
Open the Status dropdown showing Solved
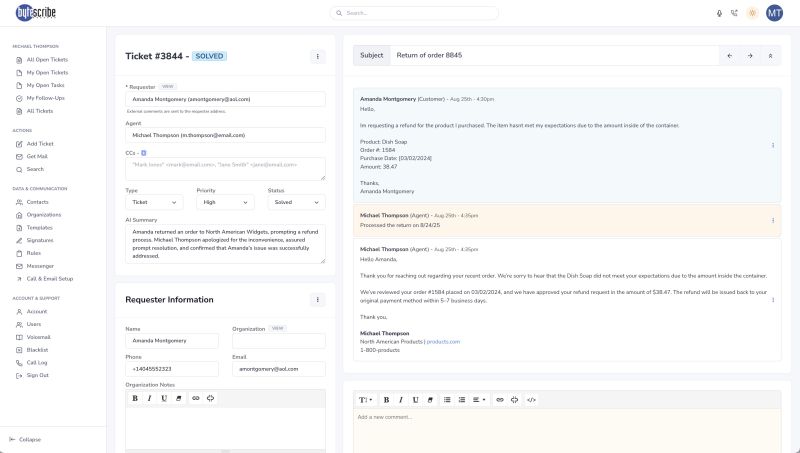[295, 202]
